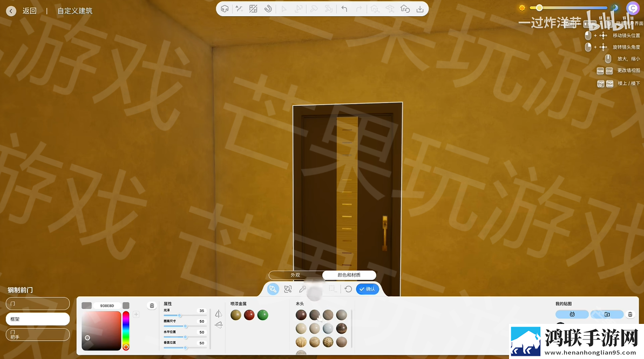Confirm with the 确认 button
Image resolution: width=644 pixels, height=359 pixels.
[x=367, y=289]
